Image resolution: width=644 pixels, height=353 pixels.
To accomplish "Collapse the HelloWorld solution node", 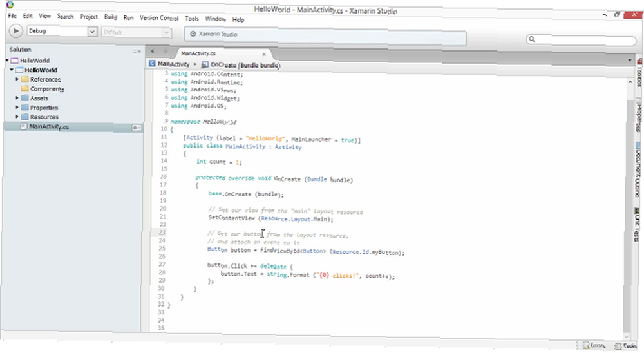I will click(7, 61).
